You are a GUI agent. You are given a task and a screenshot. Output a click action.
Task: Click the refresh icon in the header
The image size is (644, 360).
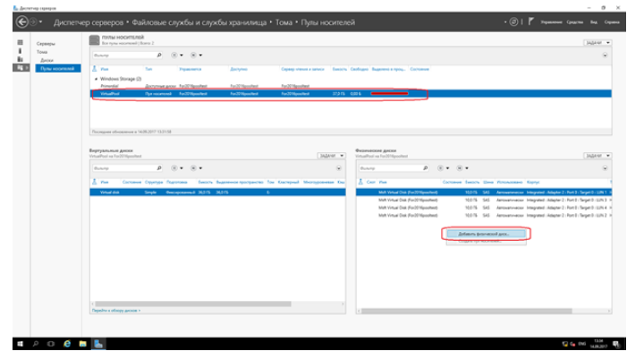coord(513,21)
